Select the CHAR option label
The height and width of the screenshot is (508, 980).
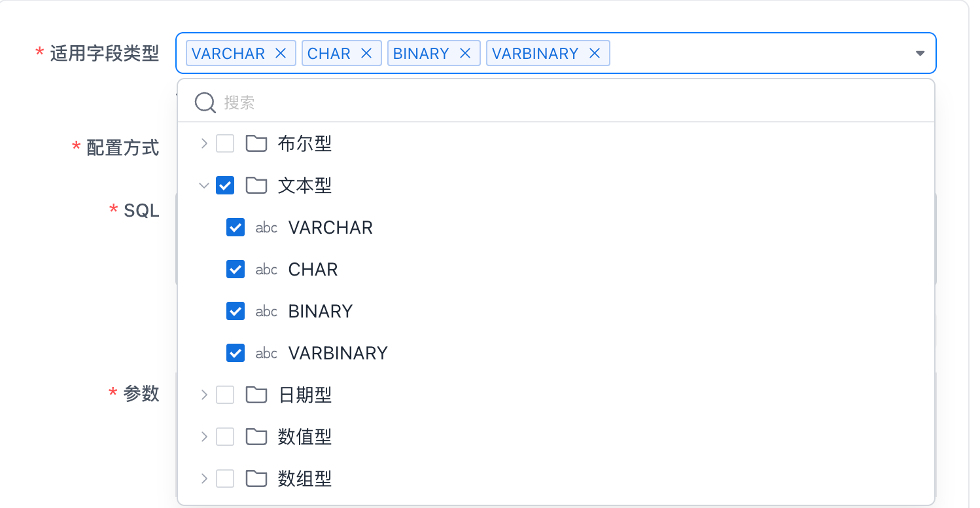(x=313, y=270)
